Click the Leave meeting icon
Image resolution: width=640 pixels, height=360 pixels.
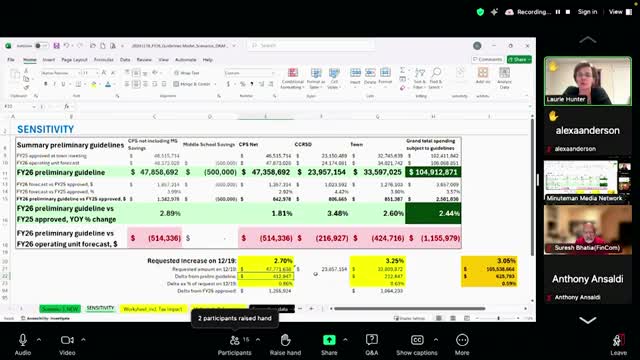618,340
